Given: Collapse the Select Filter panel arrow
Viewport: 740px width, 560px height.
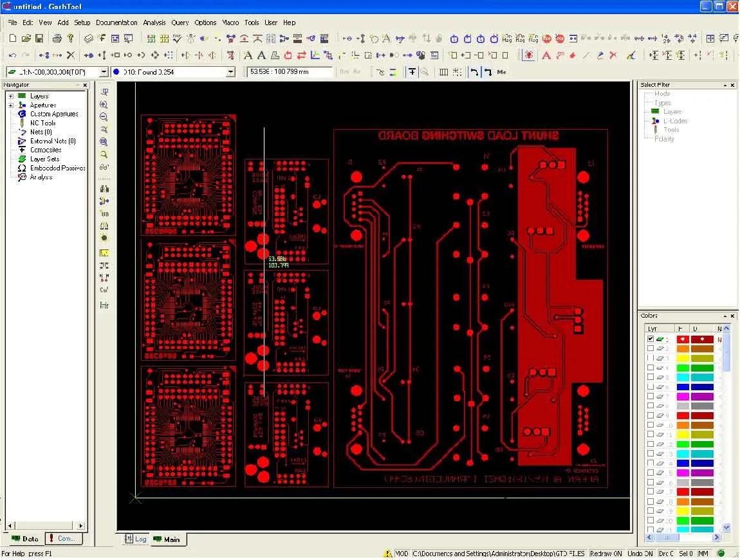Looking at the screenshot, I should [x=725, y=86].
